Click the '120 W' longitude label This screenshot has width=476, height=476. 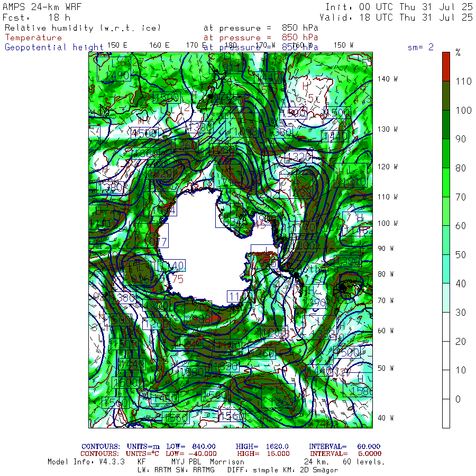click(x=387, y=167)
